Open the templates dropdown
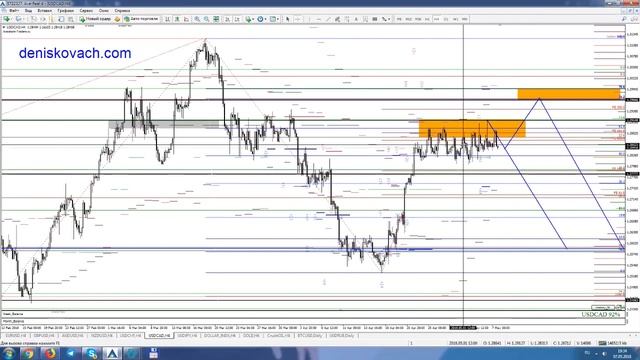 pos(274,19)
